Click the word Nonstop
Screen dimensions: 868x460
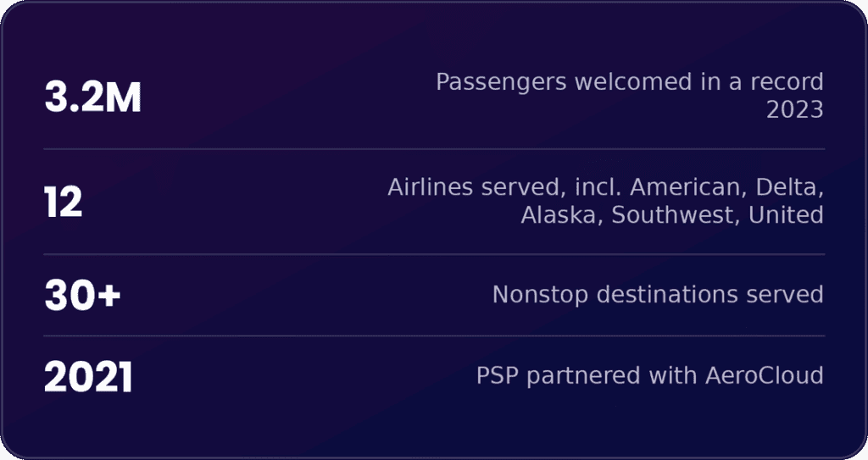tap(540, 295)
